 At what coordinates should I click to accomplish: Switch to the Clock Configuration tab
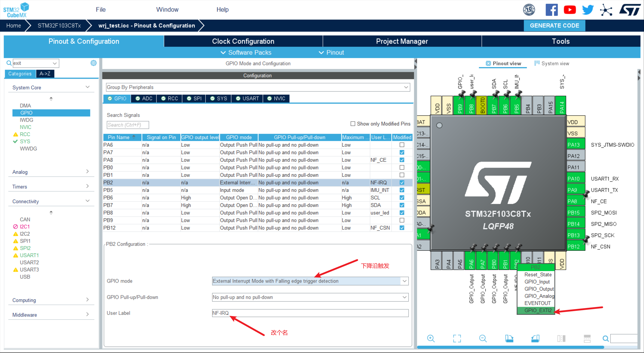click(243, 41)
